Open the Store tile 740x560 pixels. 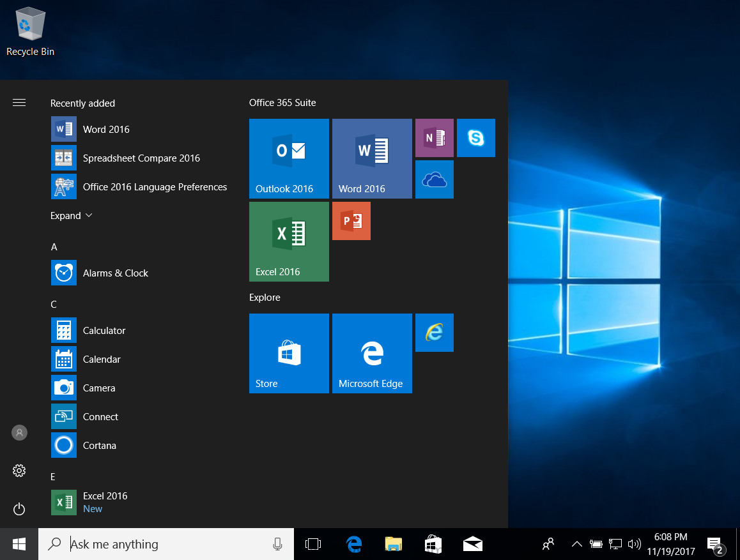coord(289,353)
